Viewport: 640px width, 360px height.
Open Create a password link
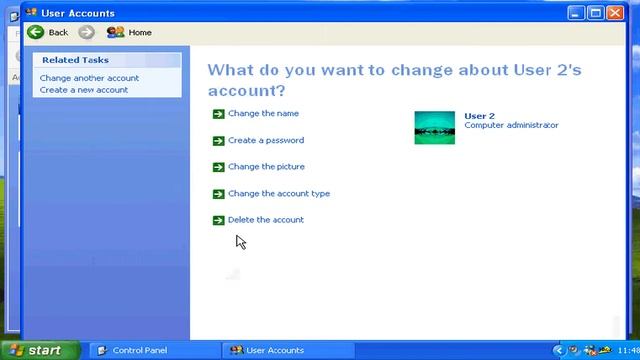pyautogui.click(x=266, y=140)
